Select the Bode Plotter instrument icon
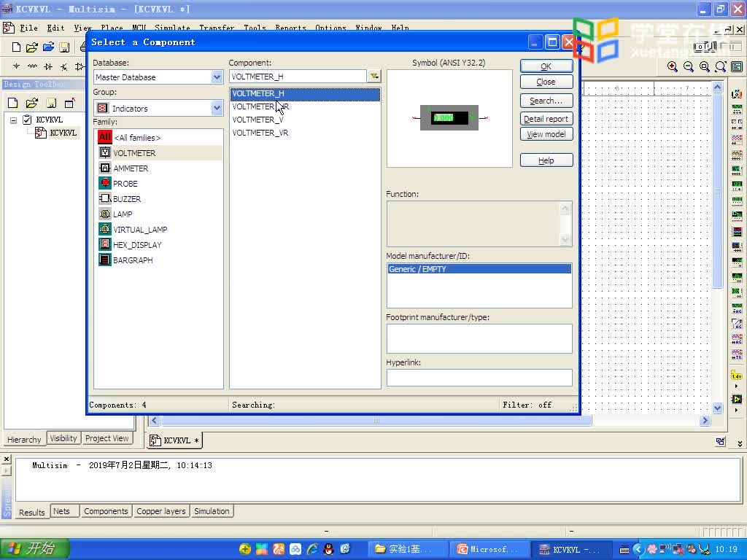 point(737,171)
